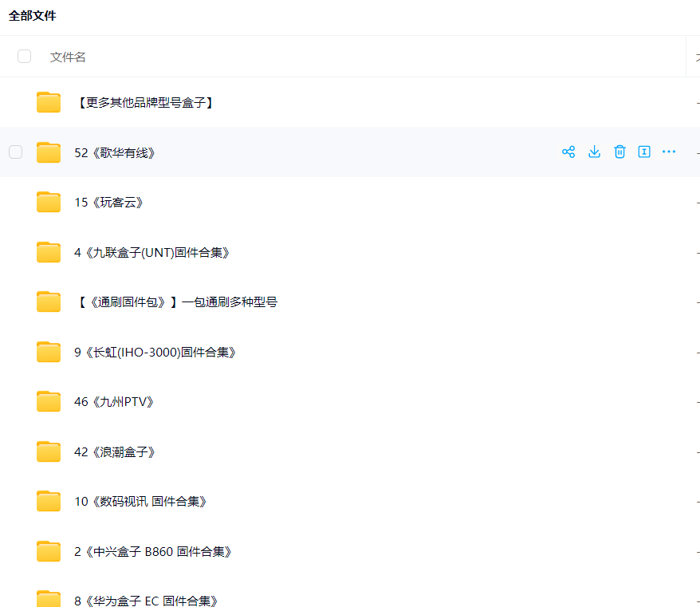This screenshot has width=700, height=607.
Task: Click the download icon for 歌华有线 row
Action: 594,152
